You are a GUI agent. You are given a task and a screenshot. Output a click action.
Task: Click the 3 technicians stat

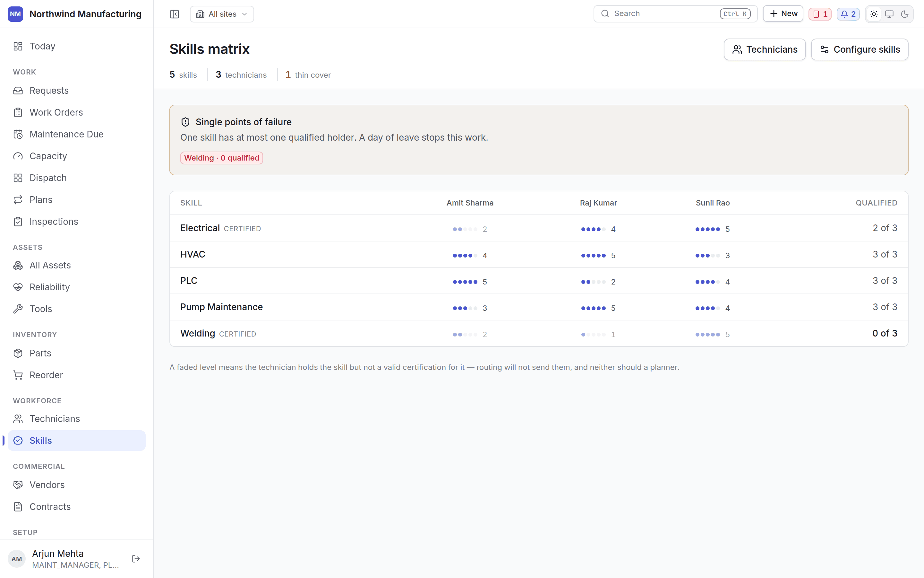(x=241, y=74)
